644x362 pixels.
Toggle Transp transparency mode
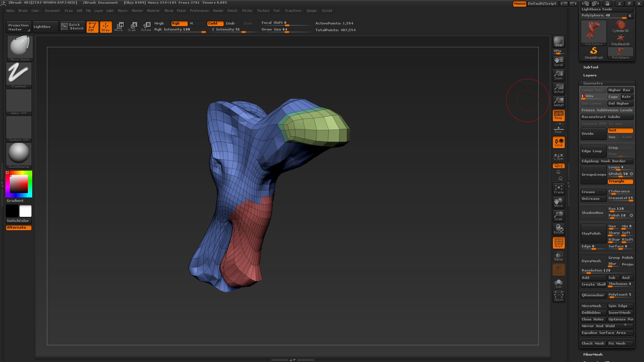[x=558, y=256]
